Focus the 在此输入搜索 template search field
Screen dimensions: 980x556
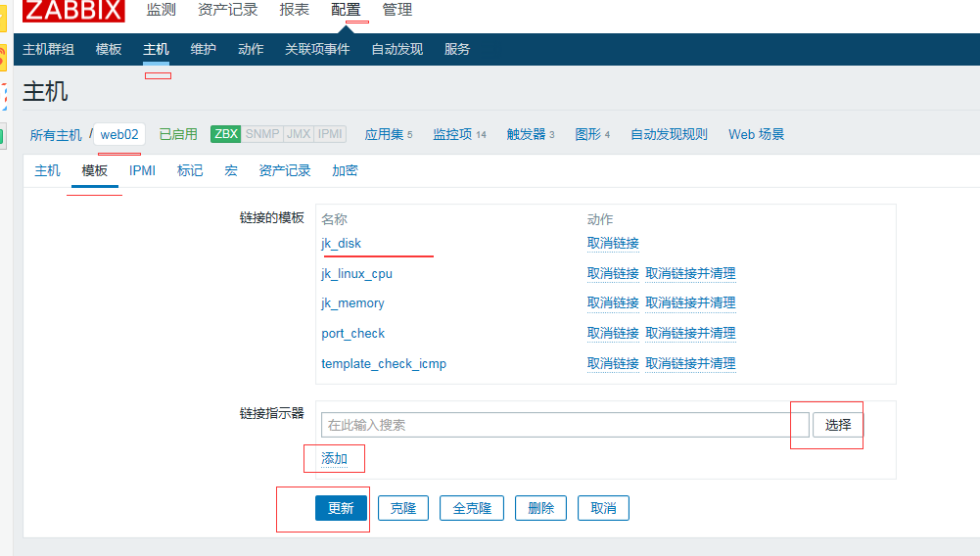(x=565, y=425)
